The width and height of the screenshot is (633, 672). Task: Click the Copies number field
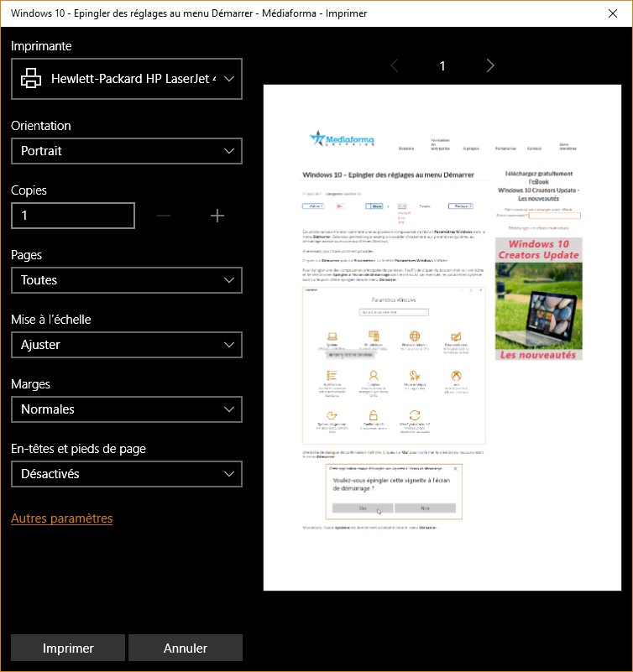point(73,216)
